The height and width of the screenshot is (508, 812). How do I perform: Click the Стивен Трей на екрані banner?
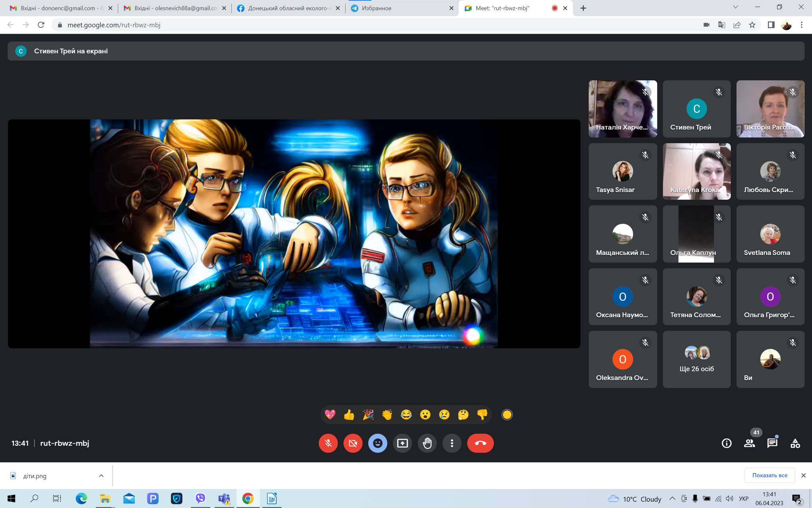point(406,51)
